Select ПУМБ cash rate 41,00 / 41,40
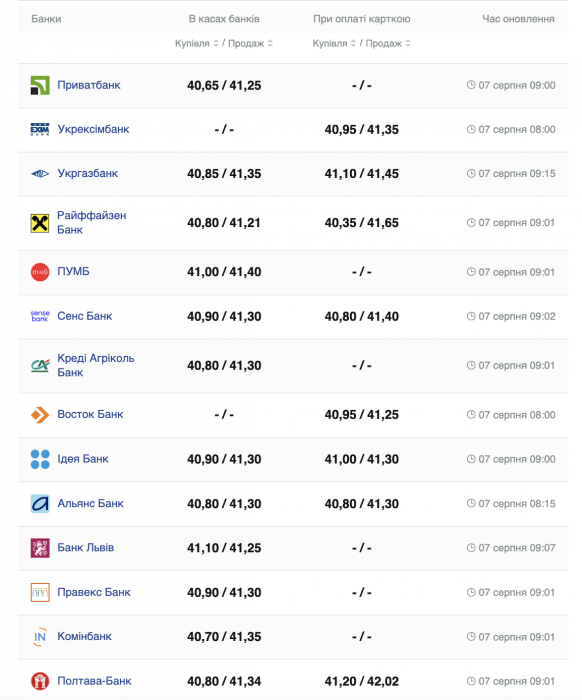The width and height of the screenshot is (582, 700). 224,272
